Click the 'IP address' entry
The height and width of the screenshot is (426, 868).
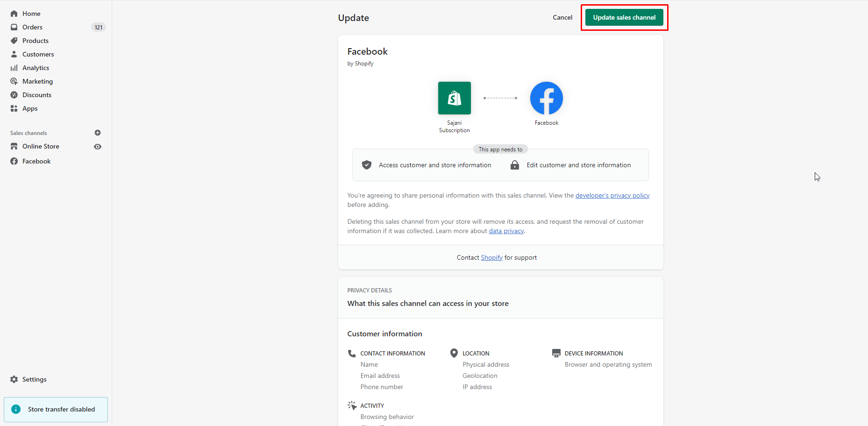point(477,387)
